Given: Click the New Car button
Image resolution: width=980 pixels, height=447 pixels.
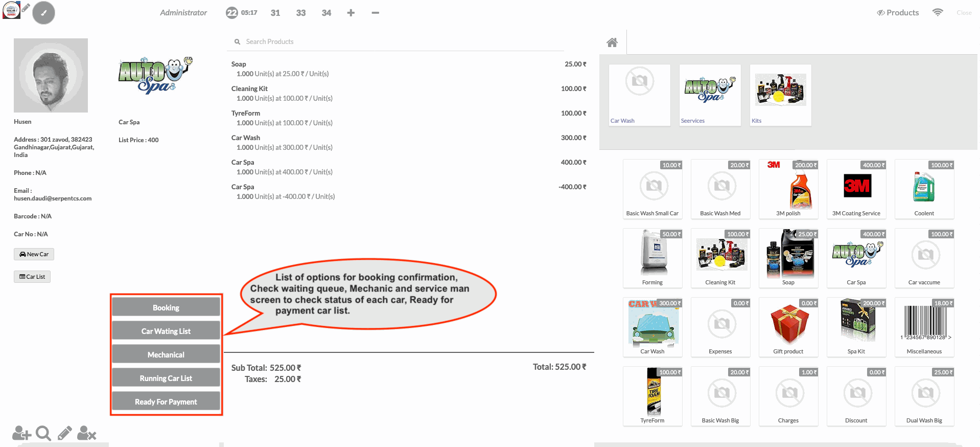Looking at the screenshot, I should pos(34,254).
